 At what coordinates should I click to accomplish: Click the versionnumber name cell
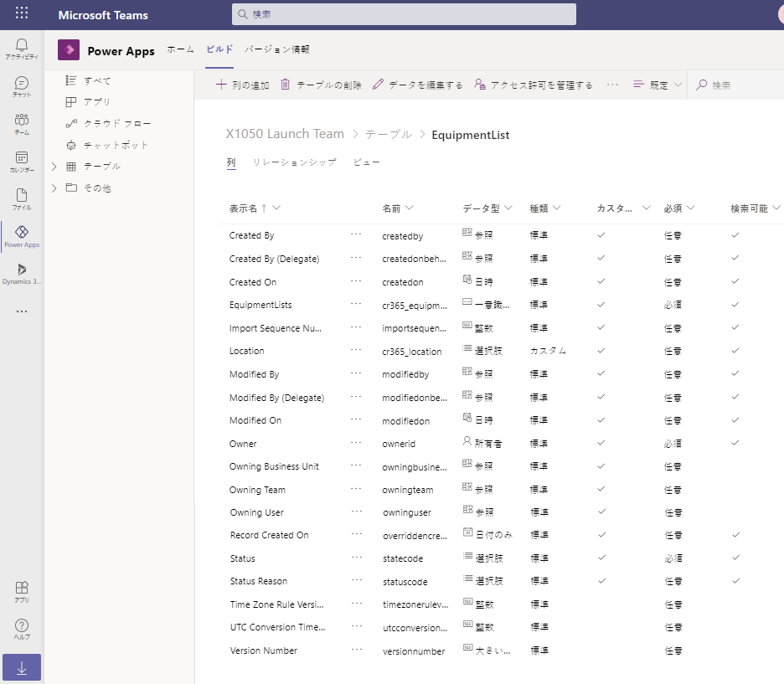[414, 651]
